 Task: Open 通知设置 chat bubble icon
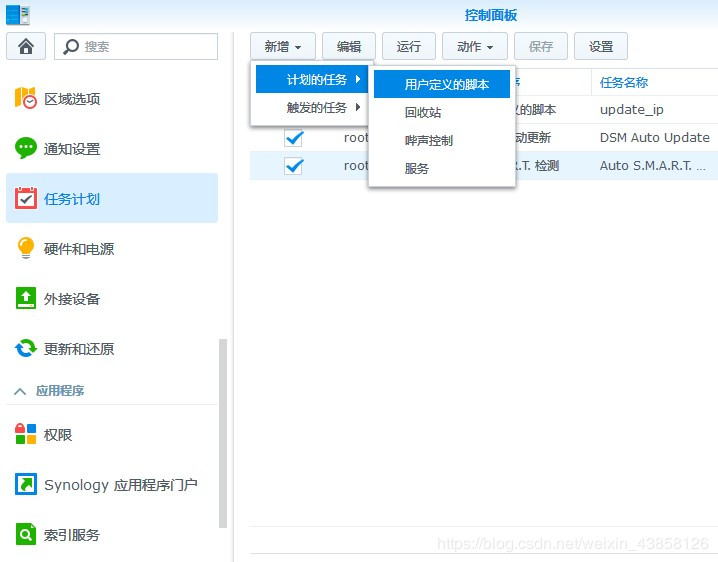[25, 148]
